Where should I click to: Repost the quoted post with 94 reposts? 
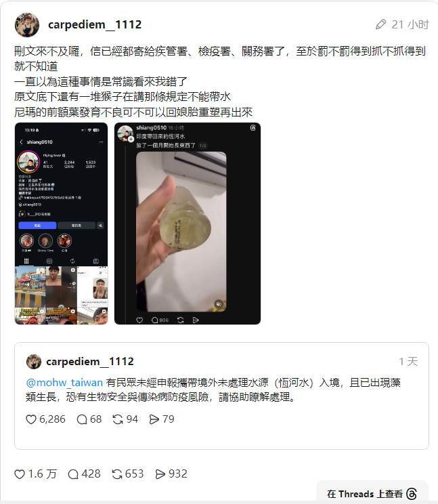pos(118,419)
